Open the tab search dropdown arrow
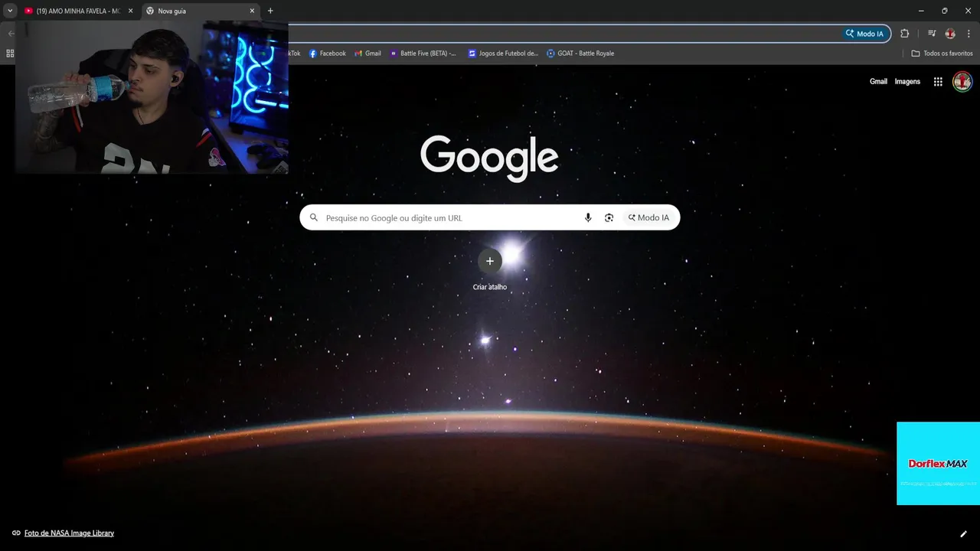Image resolution: width=980 pixels, height=551 pixels. (10, 11)
